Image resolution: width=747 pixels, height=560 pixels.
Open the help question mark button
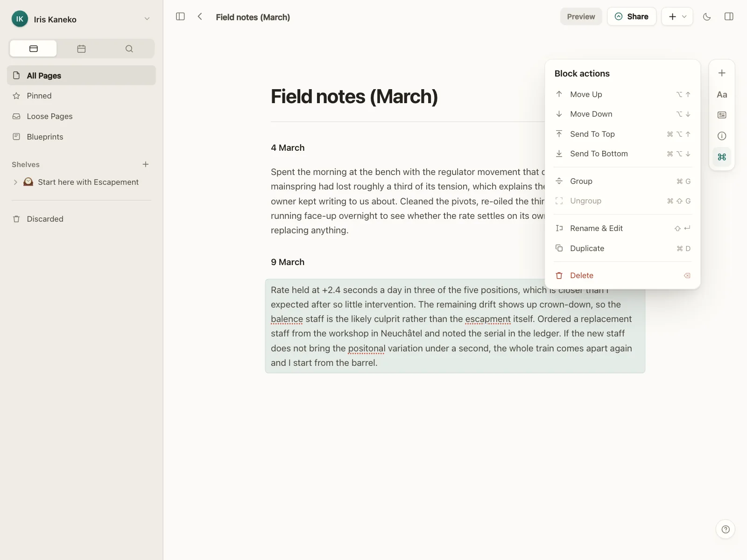[x=725, y=529]
